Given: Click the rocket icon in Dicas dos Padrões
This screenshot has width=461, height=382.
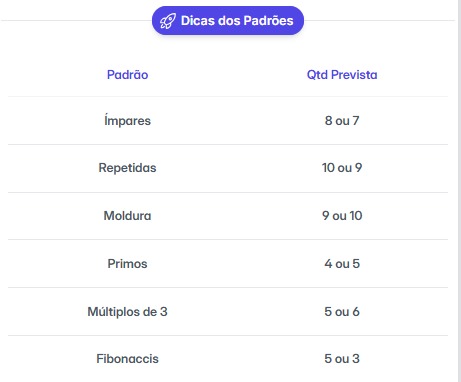Looking at the screenshot, I should pyautogui.click(x=168, y=21).
